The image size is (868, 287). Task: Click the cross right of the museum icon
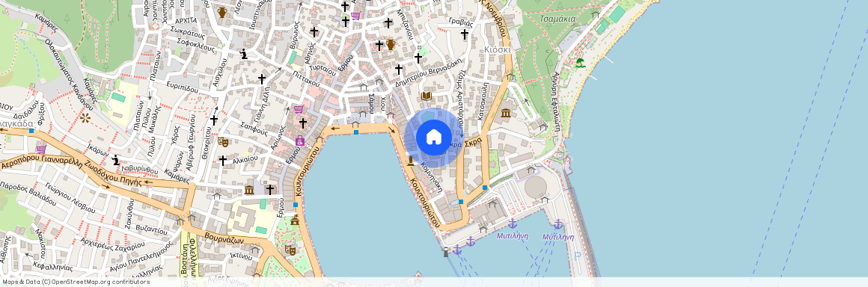[269, 190]
